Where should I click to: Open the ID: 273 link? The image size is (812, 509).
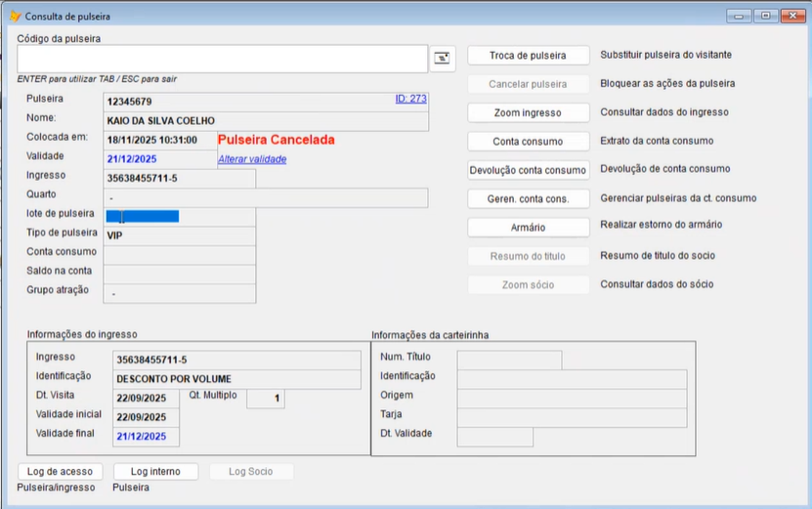(410, 99)
